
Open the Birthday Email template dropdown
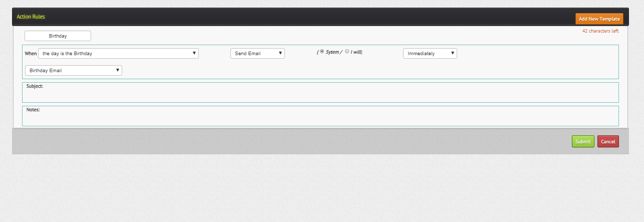click(x=74, y=71)
